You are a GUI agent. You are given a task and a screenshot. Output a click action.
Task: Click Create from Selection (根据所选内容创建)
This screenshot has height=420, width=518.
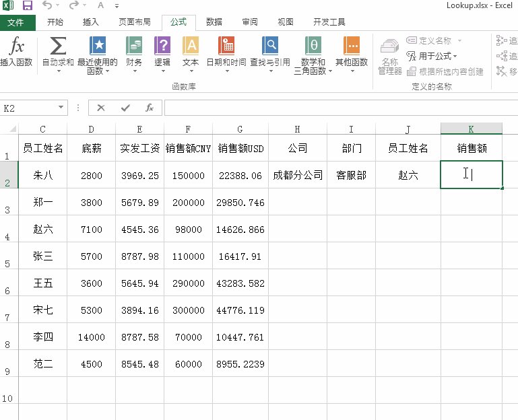tap(445, 71)
